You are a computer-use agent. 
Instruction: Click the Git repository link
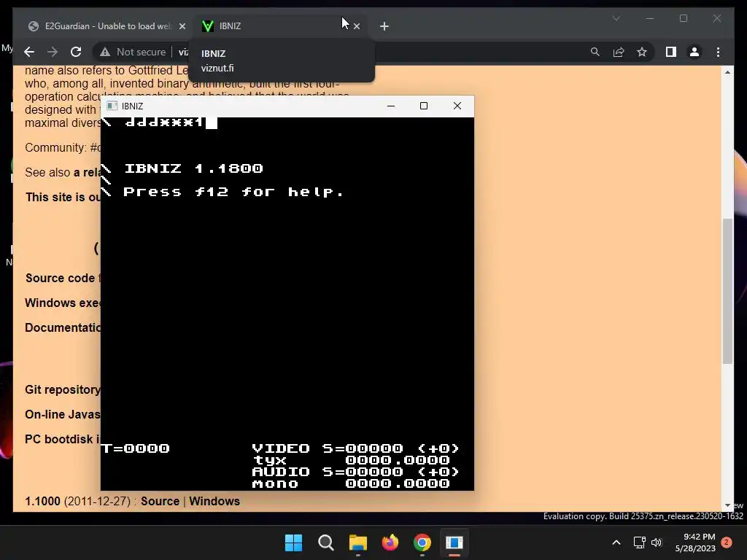tap(63, 389)
